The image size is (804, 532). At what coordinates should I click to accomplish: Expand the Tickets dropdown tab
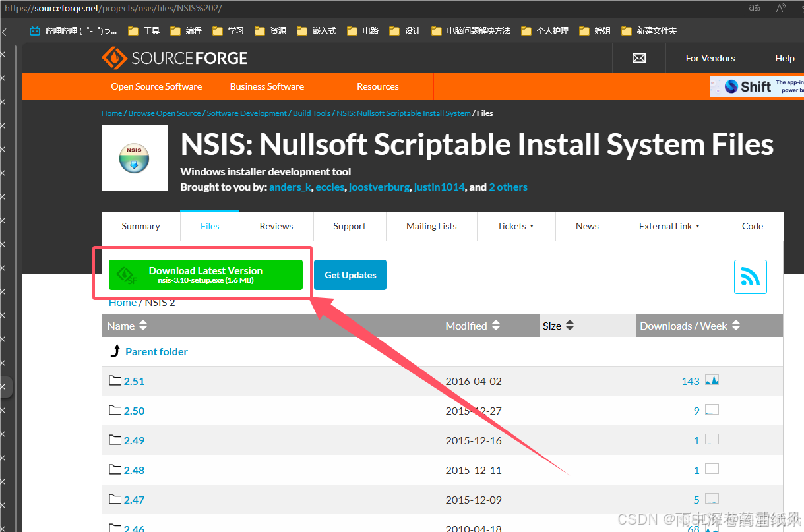click(x=516, y=226)
